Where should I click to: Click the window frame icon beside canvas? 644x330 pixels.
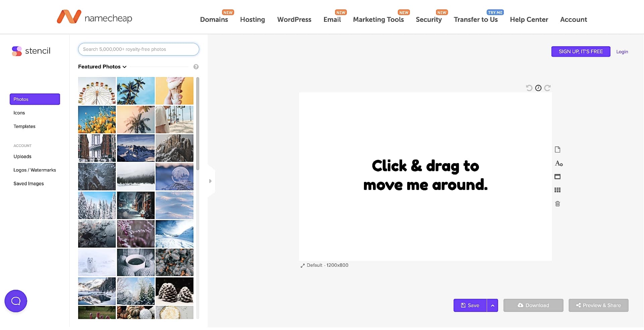click(557, 177)
